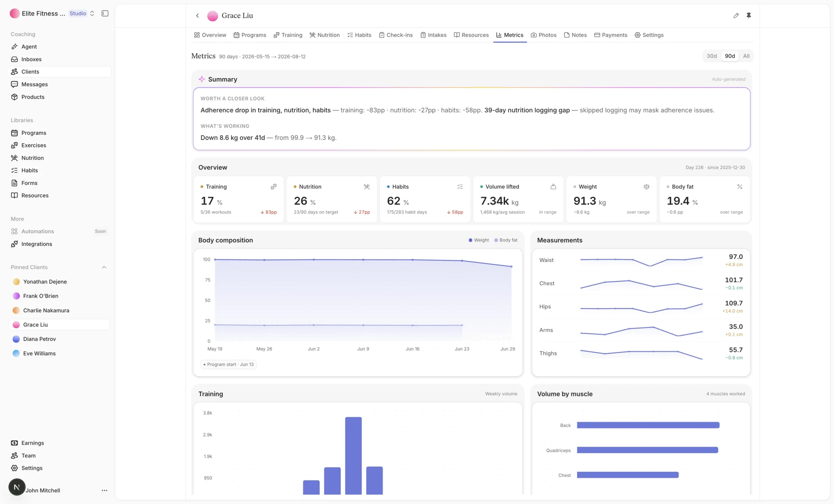Open pinned client Diana Petrov
Image resolution: width=834 pixels, height=504 pixels.
coord(59,339)
